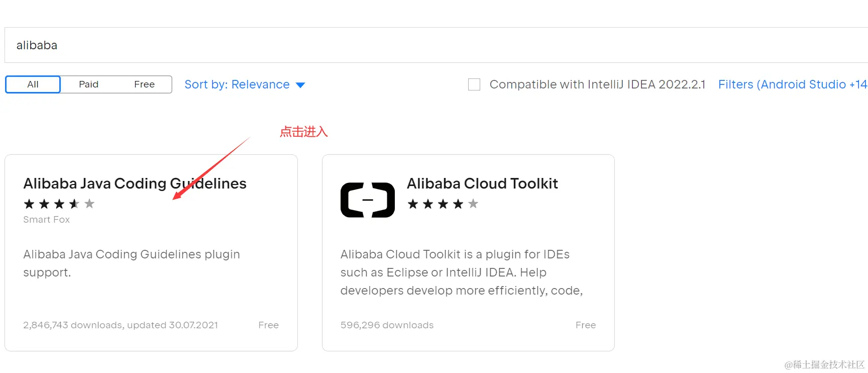
Task: Click the Smart Fox vendor name
Action: coord(46,220)
